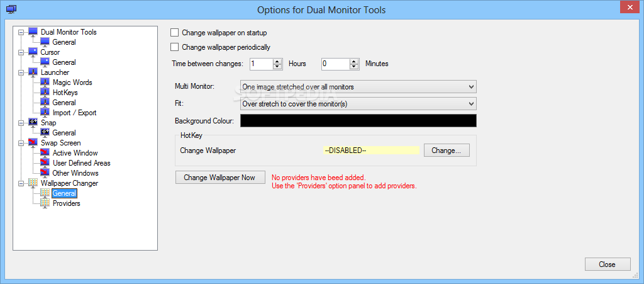Select User Defined Areas tree item

[x=81, y=162]
